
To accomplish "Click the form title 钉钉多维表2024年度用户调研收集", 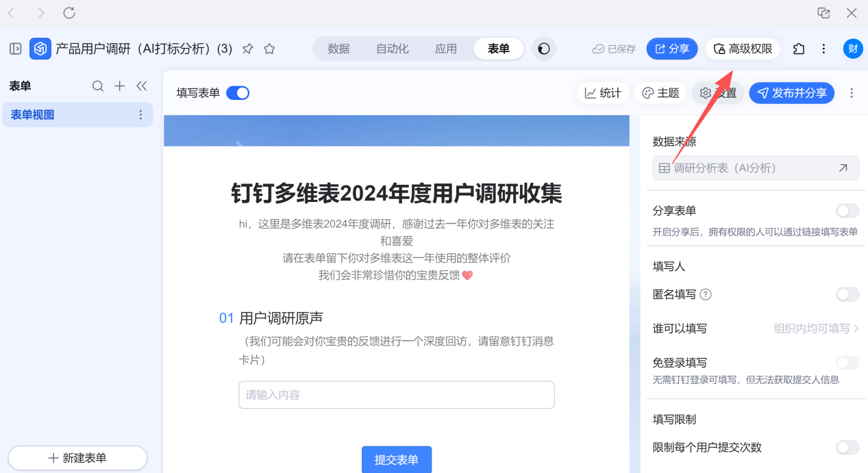I will tap(397, 194).
